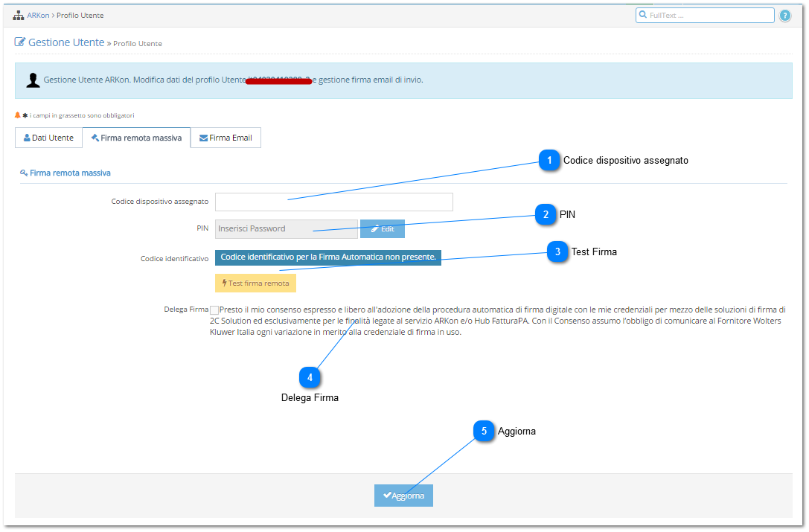Image resolution: width=809 pixels, height=532 pixels.
Task: Focus the FullText search field
Action: (x=705, y=16)
